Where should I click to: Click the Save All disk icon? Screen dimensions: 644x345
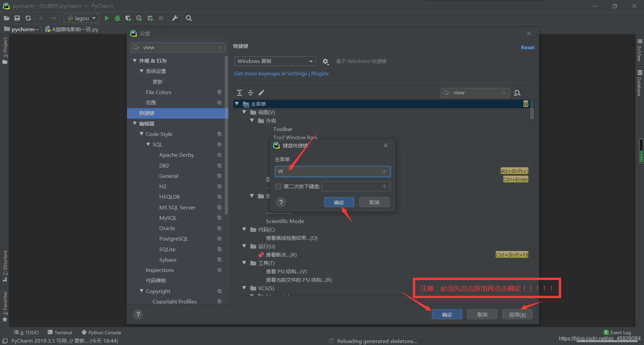17,18
